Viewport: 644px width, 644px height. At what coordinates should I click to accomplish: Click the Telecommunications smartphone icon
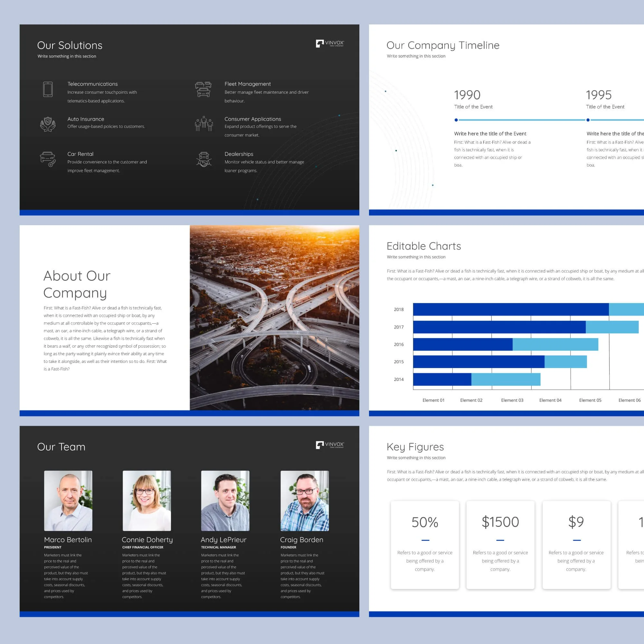coord(48,89)
